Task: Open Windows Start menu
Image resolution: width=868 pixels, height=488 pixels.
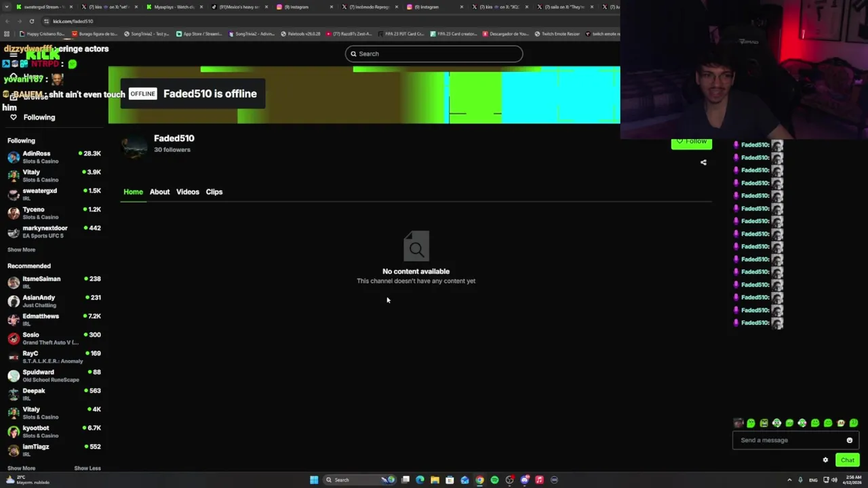Action: click(x=314, y=480)
